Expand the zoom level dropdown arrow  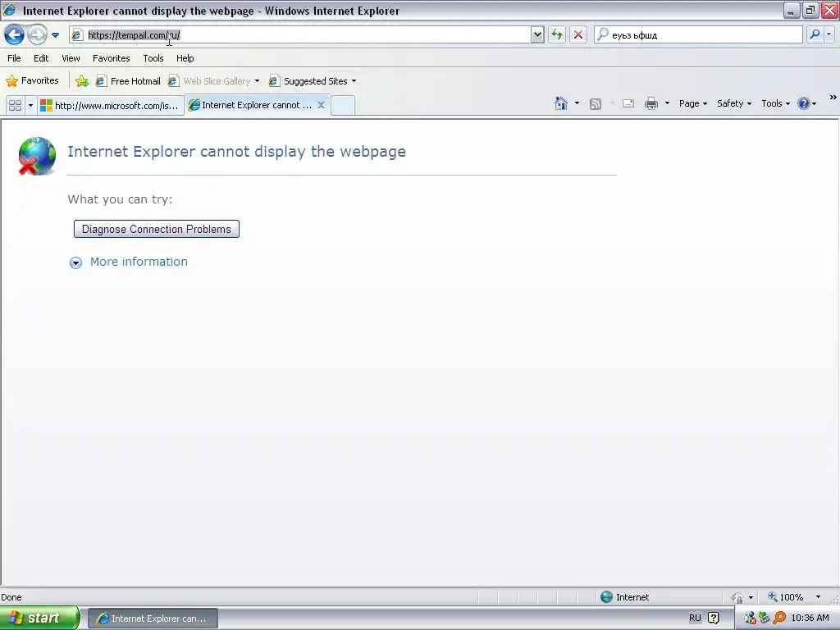tap(818, 597)
